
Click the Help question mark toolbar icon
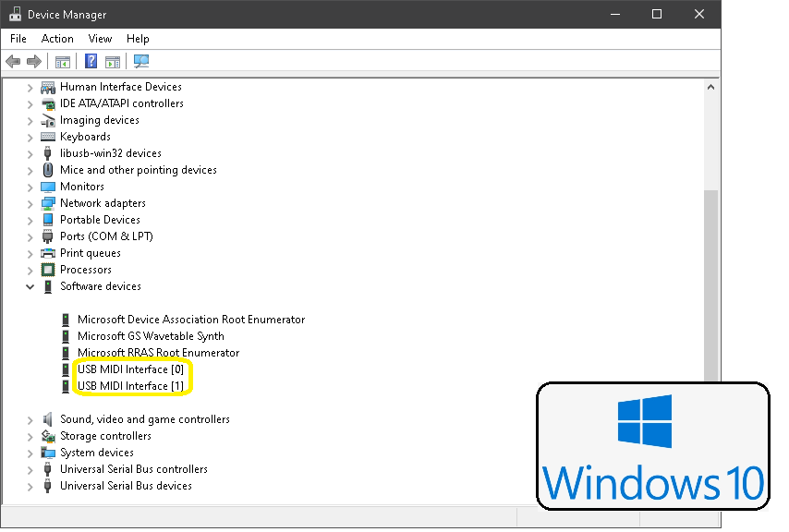pyautogui.click(x=91, y=62)
